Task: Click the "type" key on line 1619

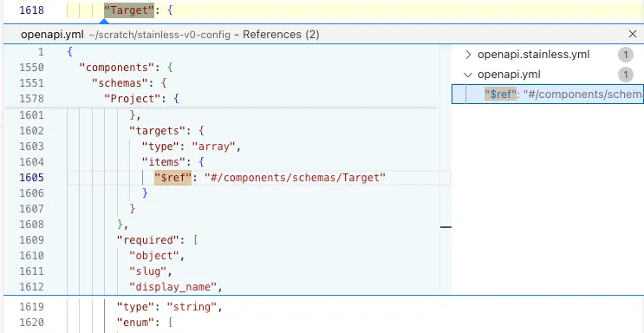Action: 135,307
